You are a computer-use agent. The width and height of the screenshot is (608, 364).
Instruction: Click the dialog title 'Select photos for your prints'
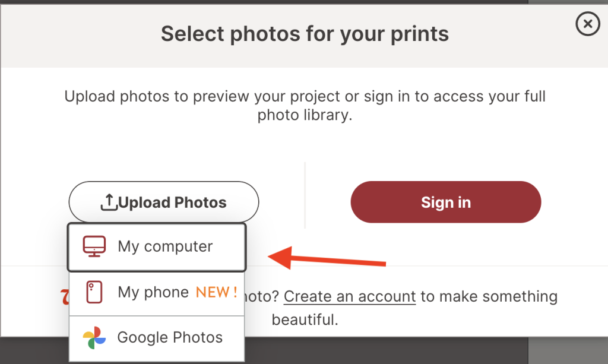tap(305, 34)
